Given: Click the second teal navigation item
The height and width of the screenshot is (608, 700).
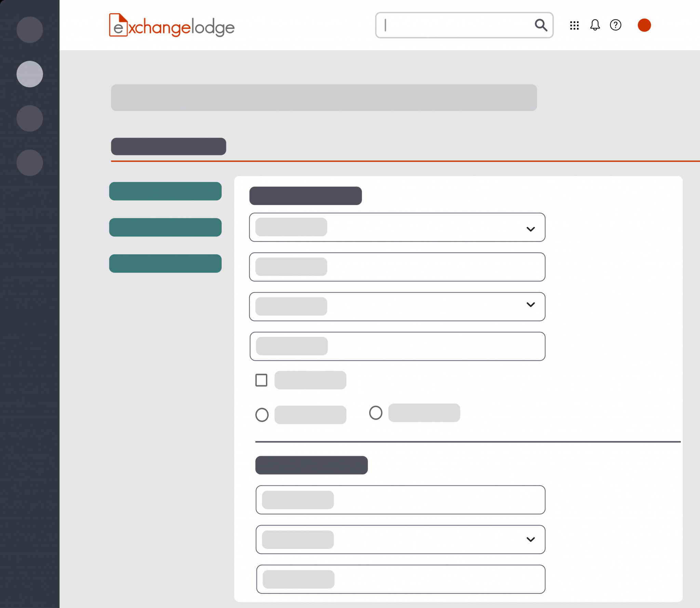Looking at the screenshot, I should click(165, 227).
